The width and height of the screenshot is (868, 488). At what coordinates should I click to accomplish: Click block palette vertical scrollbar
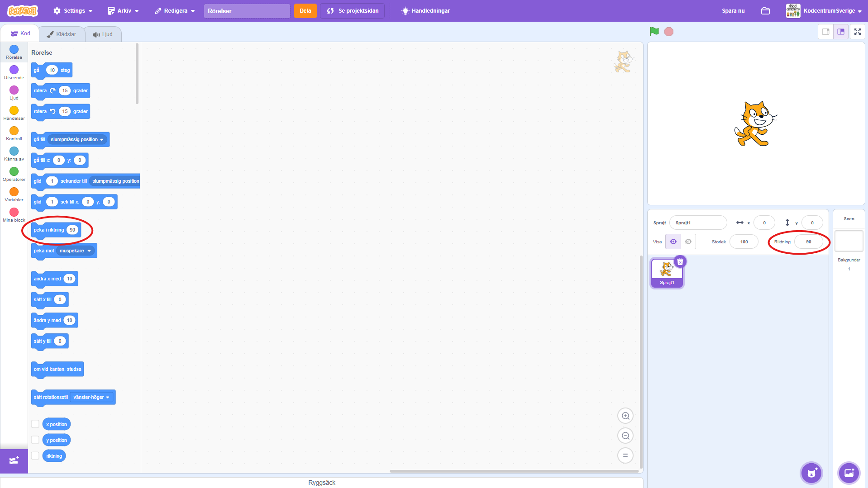click(x=137, y=74)
